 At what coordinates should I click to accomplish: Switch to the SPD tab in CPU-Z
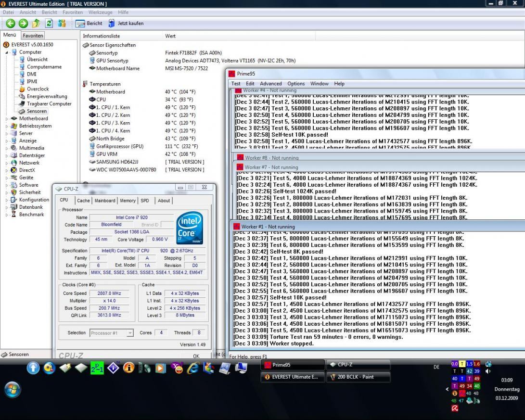click(145, 201)
